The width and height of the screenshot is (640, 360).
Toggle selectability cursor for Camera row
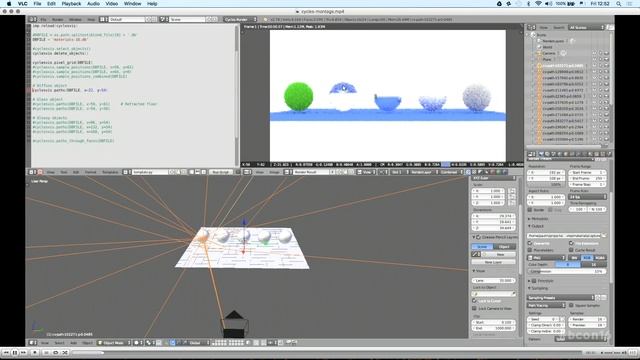(x=600, y=53)
